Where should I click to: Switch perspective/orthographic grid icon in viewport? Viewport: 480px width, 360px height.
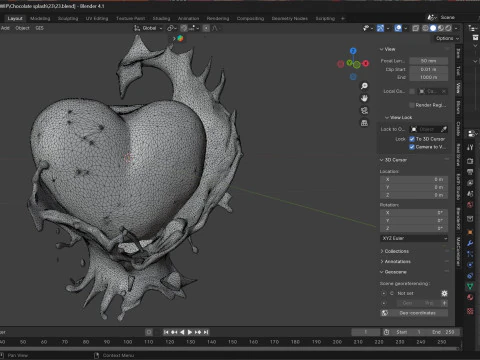point(364,123)
